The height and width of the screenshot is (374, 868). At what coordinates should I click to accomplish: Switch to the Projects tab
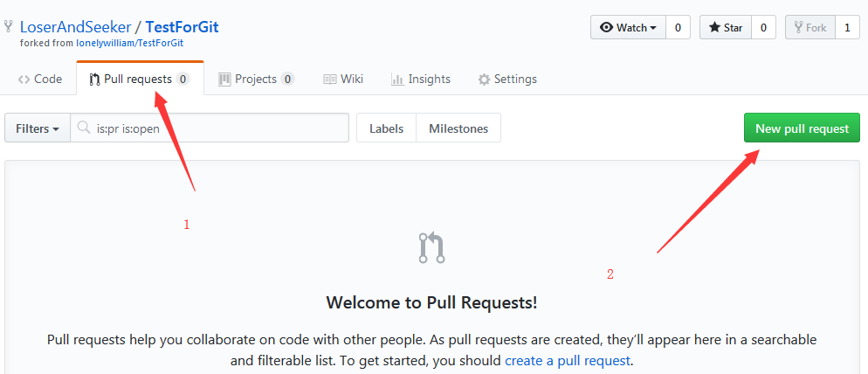[256, 79]
